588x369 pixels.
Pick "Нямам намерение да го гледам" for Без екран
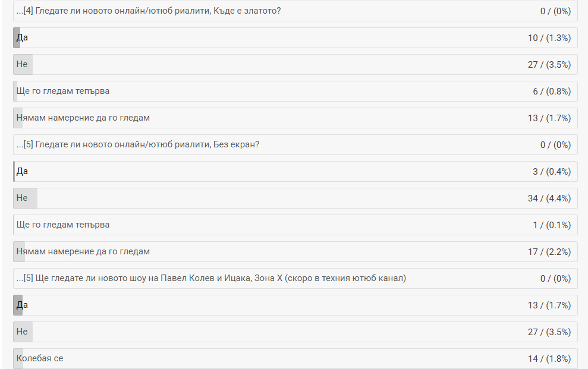(83, 252)
